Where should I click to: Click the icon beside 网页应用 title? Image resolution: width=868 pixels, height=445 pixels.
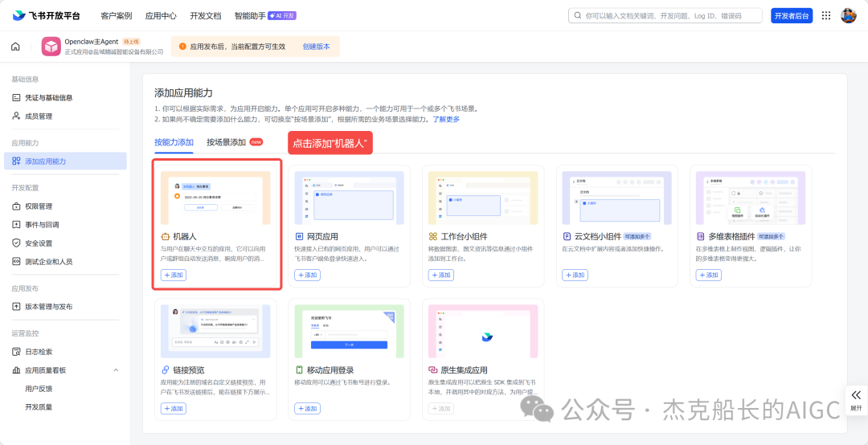299,236
